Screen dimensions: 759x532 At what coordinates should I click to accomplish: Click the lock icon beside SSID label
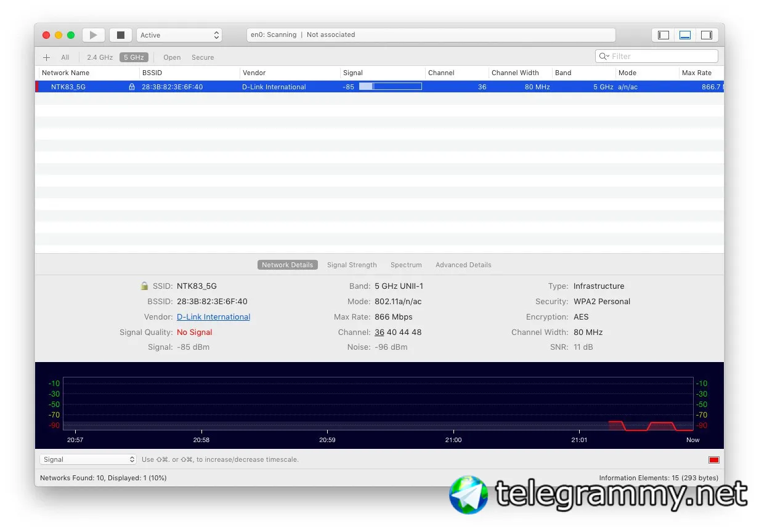pos(144,286)
